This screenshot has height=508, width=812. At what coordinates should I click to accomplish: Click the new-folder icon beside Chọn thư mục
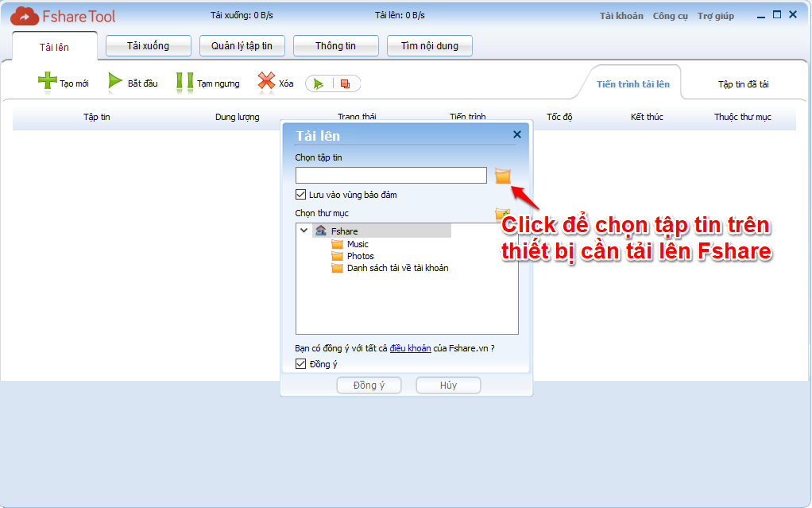click(502, 213)
